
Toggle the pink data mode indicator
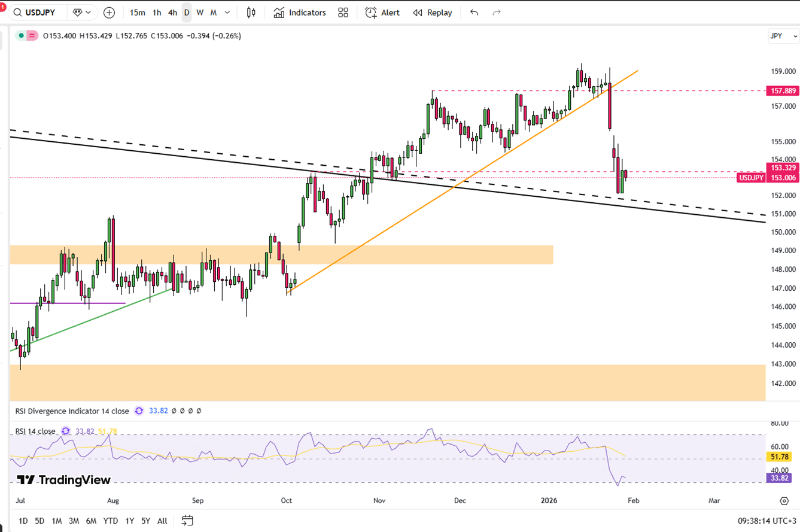point(32,36)
